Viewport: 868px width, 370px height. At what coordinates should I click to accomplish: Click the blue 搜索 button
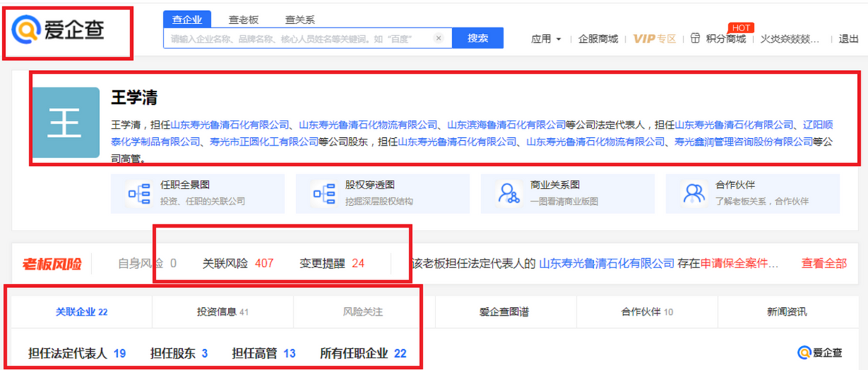pos(478,38)
